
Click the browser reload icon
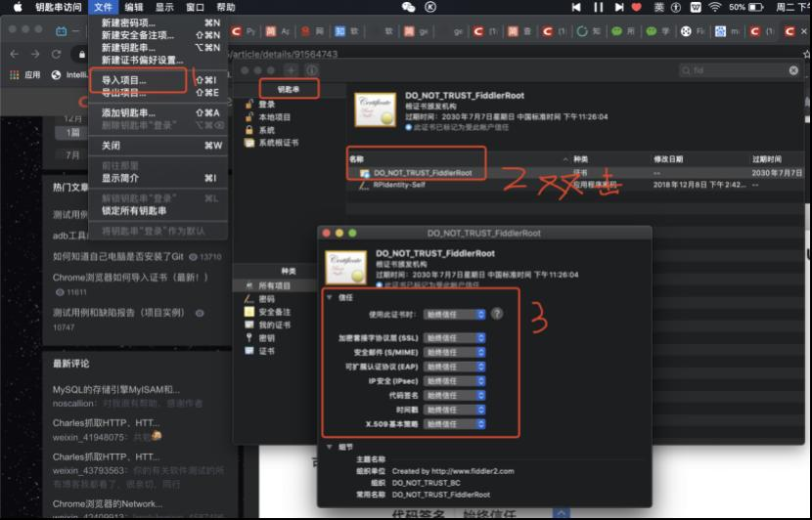(56, 54)
